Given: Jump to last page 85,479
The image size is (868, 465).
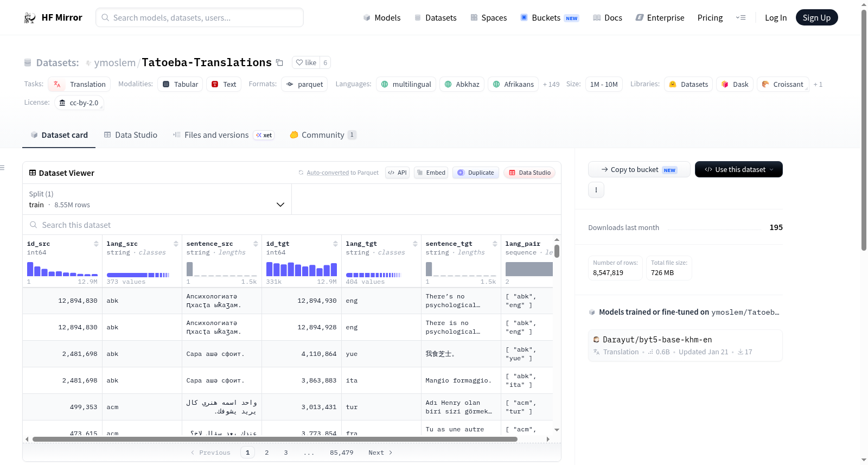Looking at the screenshot, I should tap(342, 453).
